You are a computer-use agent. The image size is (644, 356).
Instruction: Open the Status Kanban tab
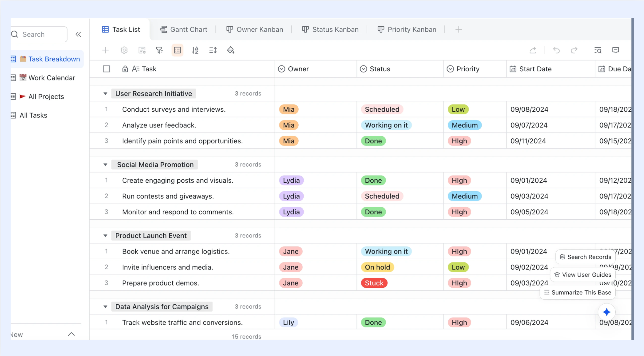tap(330, 29)
